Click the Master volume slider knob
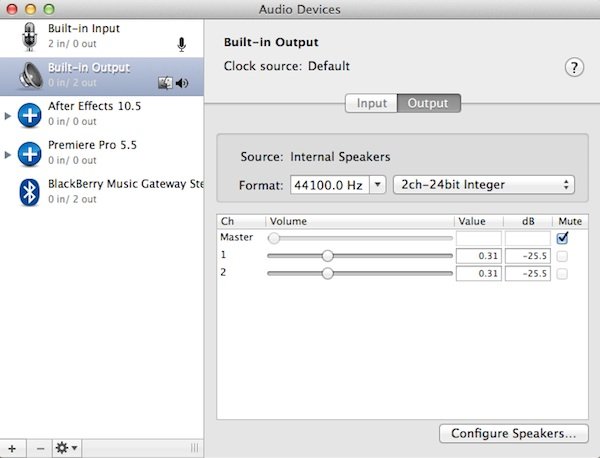The width and height of the screenshot is (600, 458). point(274,238)
